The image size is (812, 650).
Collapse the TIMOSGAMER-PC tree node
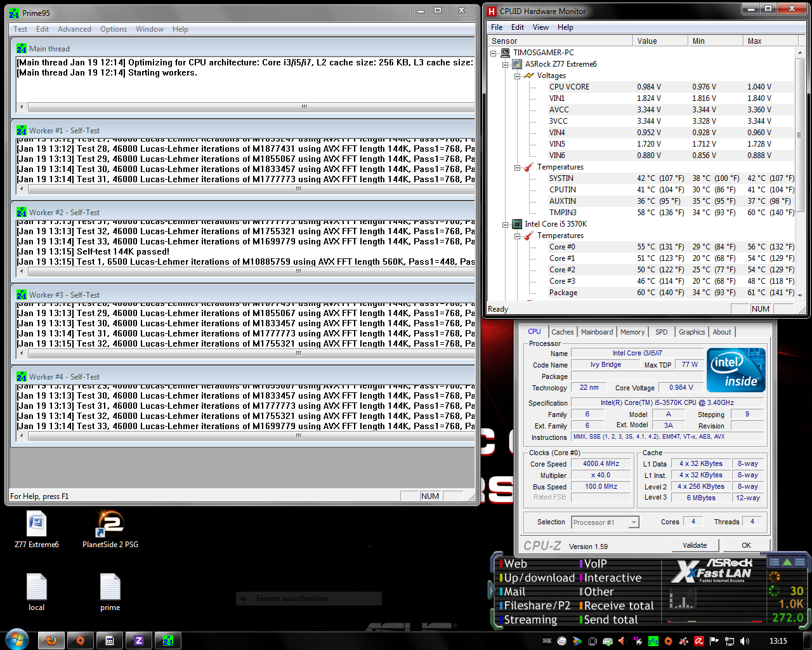pyautogui.click(x=494, y=53)
